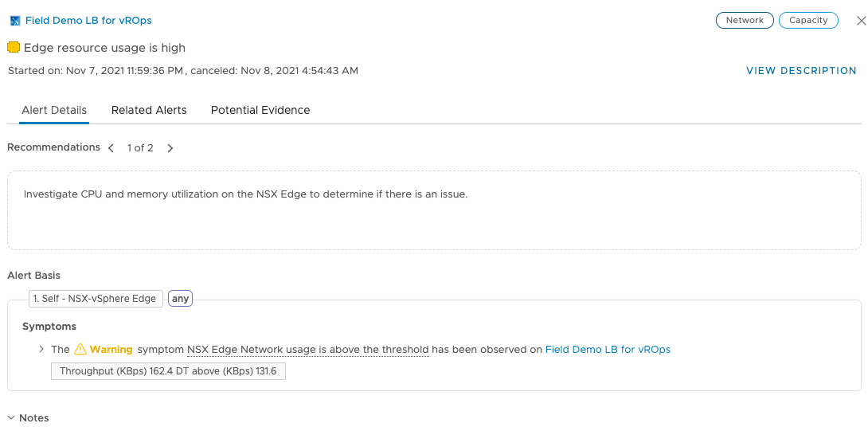Viewport: 868px width, 427px height.
Task: Click the Network tag badge
Action: (x=745, y=21)
